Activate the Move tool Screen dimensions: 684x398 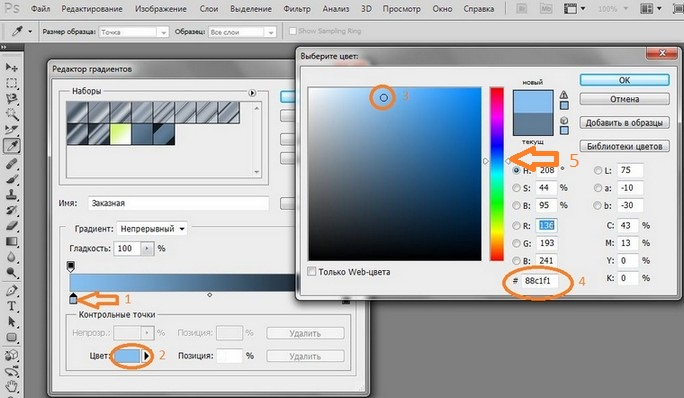point(12,67)
